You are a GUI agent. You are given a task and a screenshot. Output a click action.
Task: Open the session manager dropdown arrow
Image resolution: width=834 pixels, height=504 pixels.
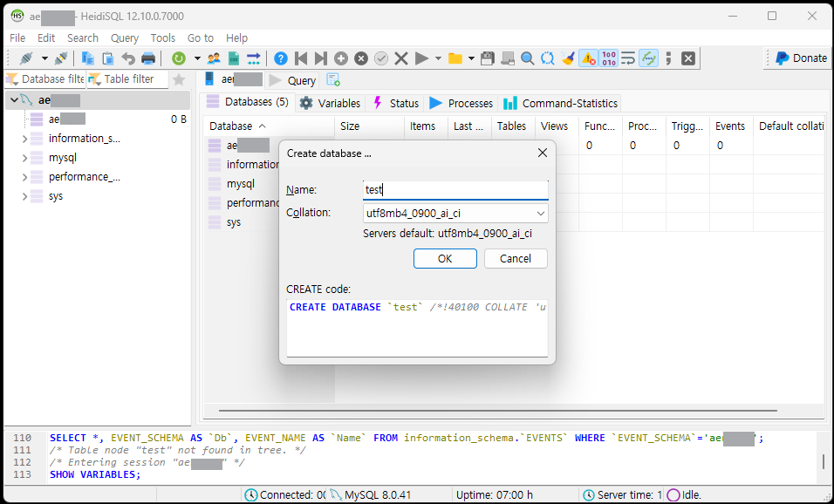44,58
